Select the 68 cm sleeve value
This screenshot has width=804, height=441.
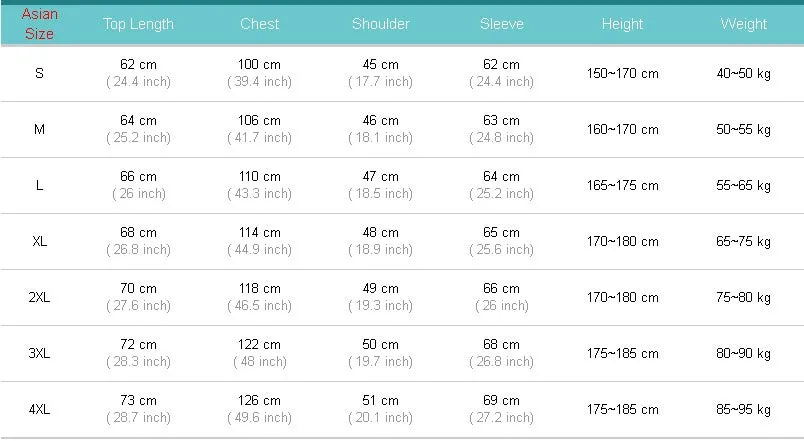tap(501, 345)
